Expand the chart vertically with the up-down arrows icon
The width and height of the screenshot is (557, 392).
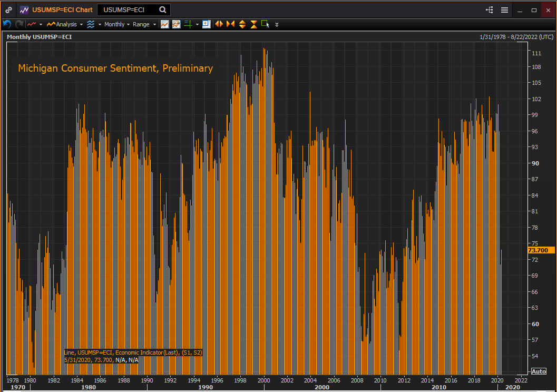click(242, 24)
